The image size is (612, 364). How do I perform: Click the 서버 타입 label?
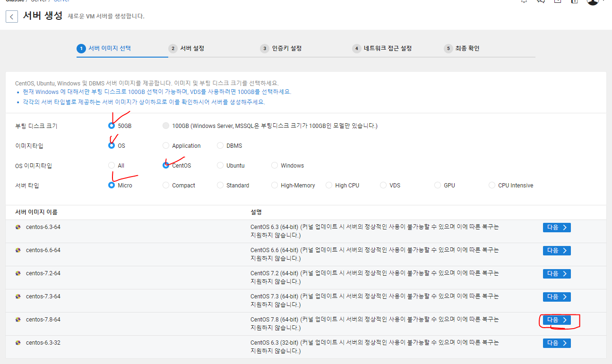click(x=27, y=186)
